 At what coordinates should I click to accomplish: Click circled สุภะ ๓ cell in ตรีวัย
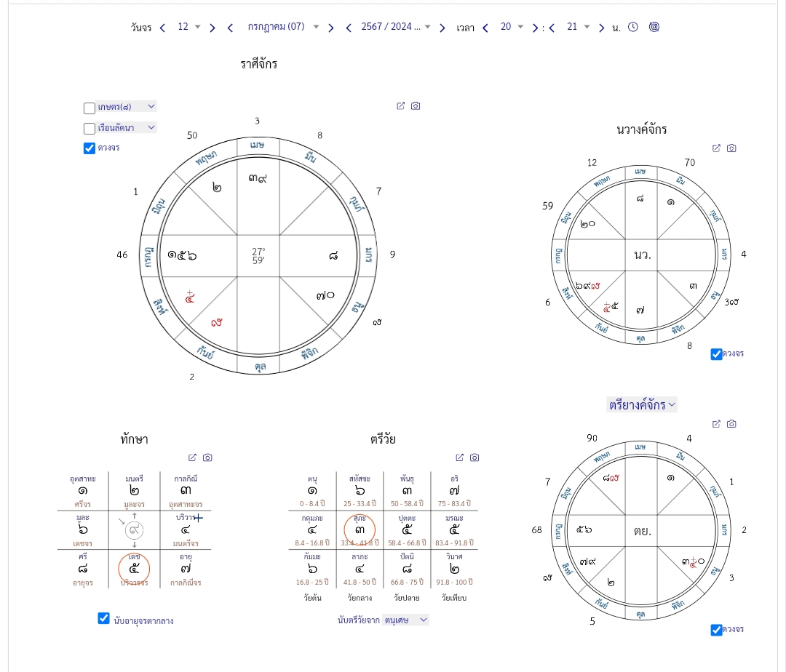point(360,529)
